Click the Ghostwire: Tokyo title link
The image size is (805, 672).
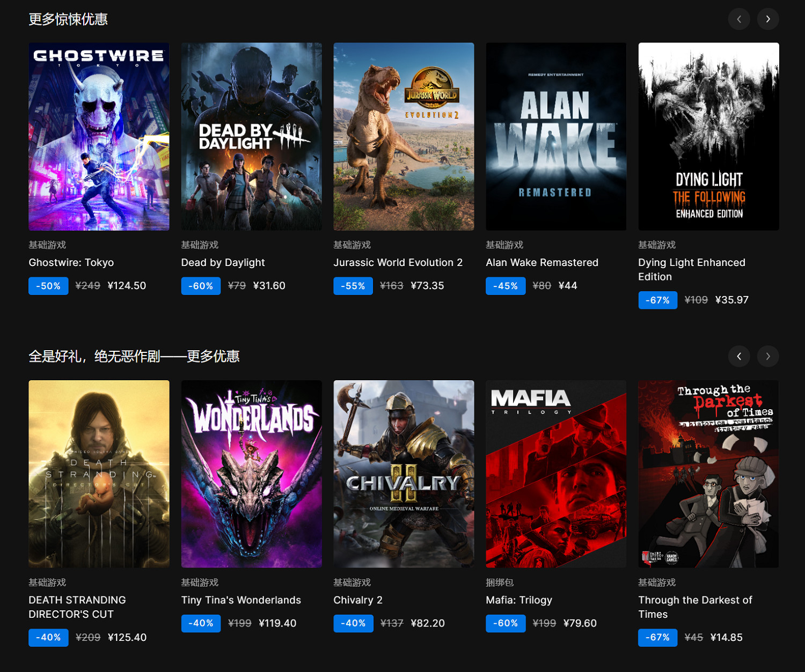(71, 263)
